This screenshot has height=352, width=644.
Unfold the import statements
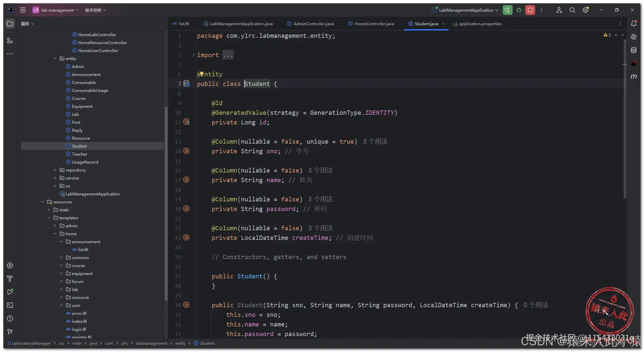tap(193, 55)
